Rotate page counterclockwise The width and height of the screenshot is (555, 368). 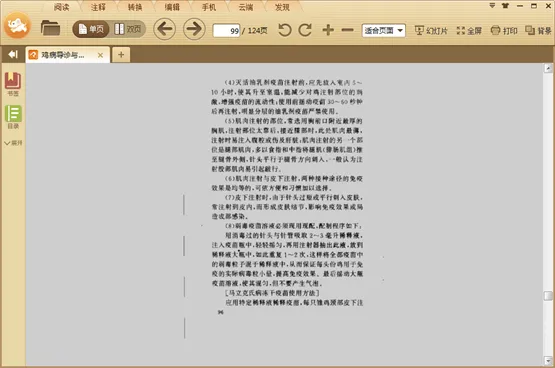(x=285, y=30)
